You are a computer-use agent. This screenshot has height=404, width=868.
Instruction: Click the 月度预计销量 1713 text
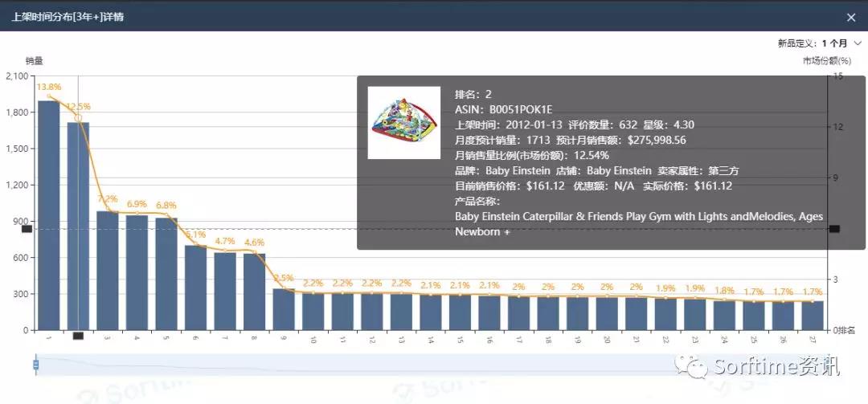pyautogui.click(x=502, y=140)
